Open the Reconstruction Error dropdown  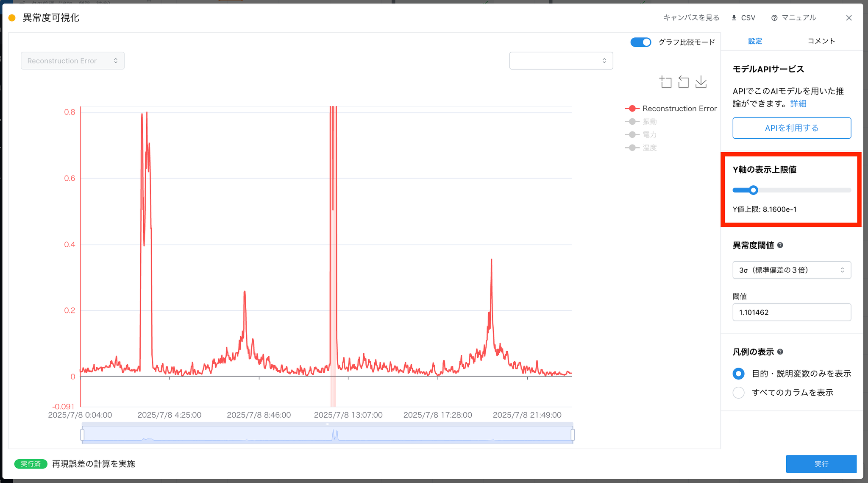[x=72, y=61]
